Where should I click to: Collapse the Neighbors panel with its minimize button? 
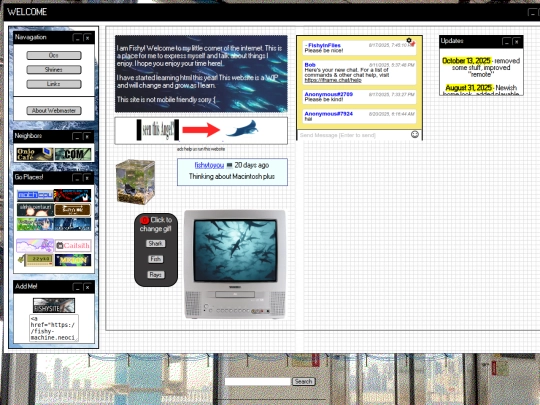pos(77,136)
